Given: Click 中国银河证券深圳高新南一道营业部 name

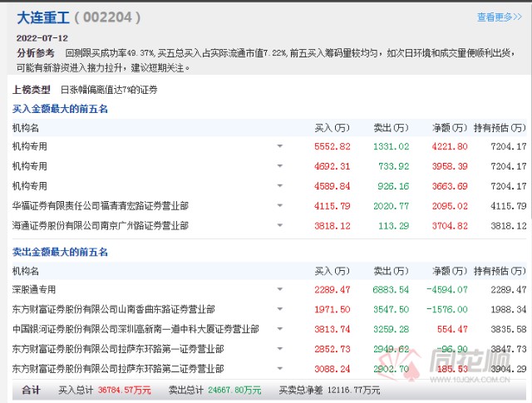Looking at the screenshot, I should [135, 329].
